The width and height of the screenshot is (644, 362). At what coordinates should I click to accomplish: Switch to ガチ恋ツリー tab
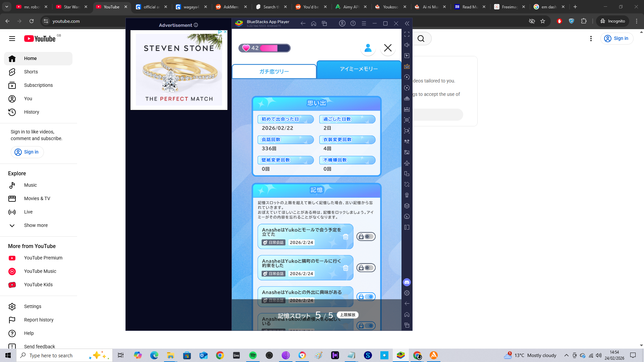(274, 71)
